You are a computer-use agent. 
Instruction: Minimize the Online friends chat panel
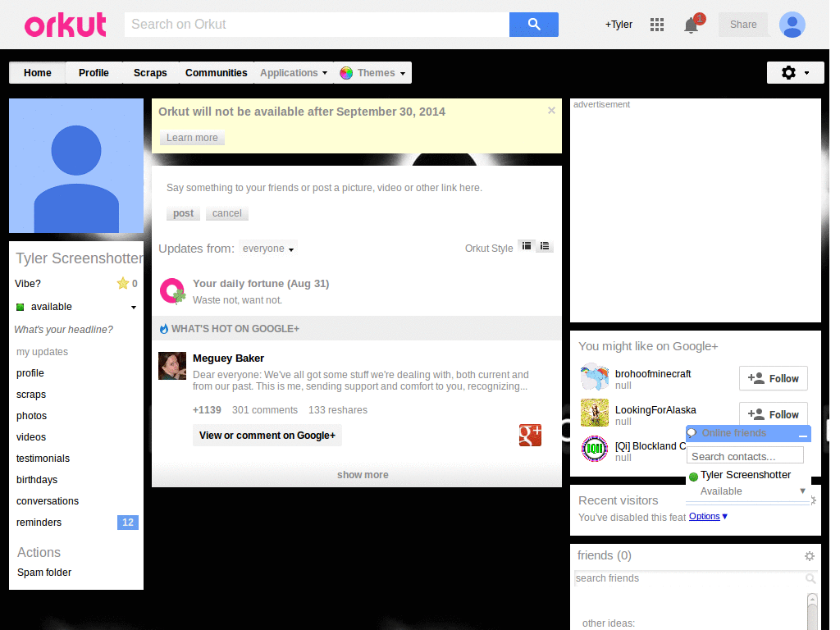point(802,435)
